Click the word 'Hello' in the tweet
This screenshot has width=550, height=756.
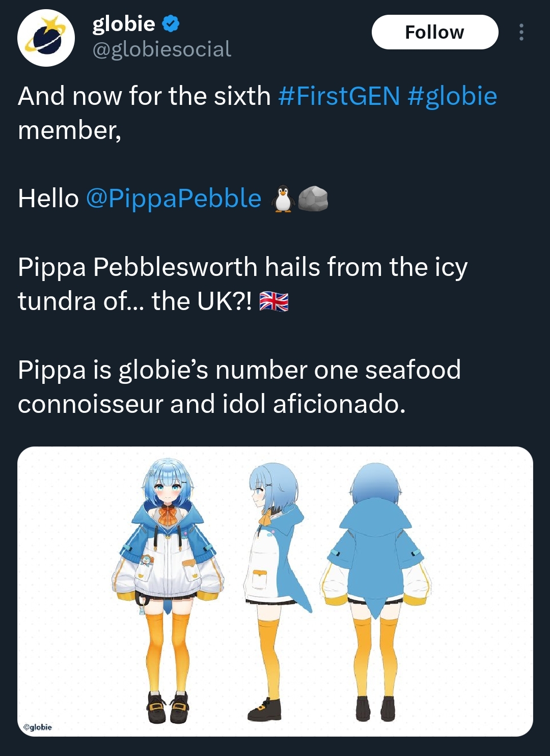click(48, 198)
